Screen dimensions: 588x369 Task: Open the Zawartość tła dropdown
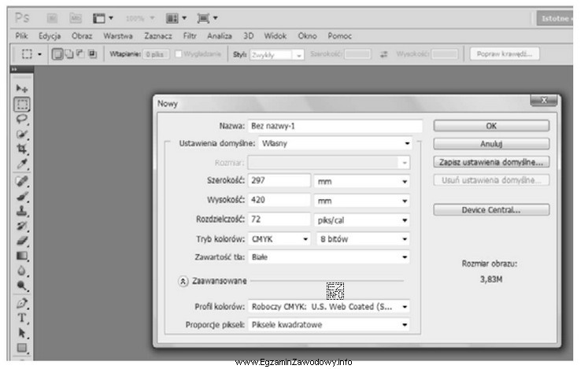point(328,257)
